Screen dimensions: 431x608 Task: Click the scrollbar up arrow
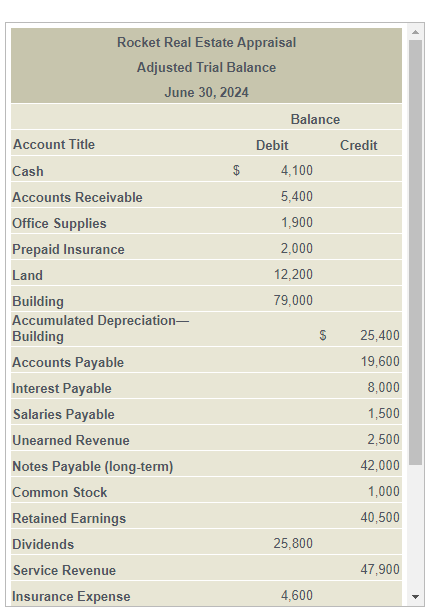click(x=415, y=32)
